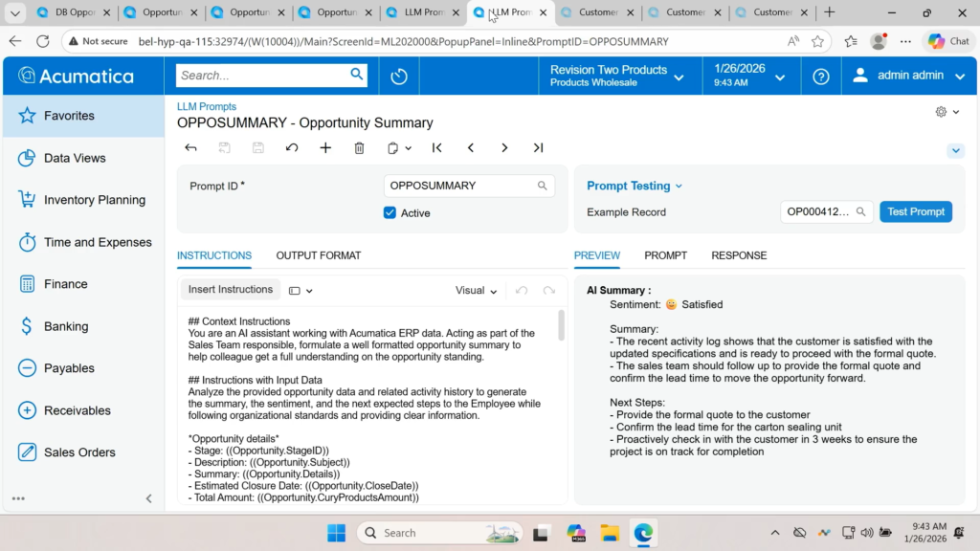Image resolution: width=980 pixels, height=551 pixels.
Task: Go to the first record
Action: tap(437, 148)
